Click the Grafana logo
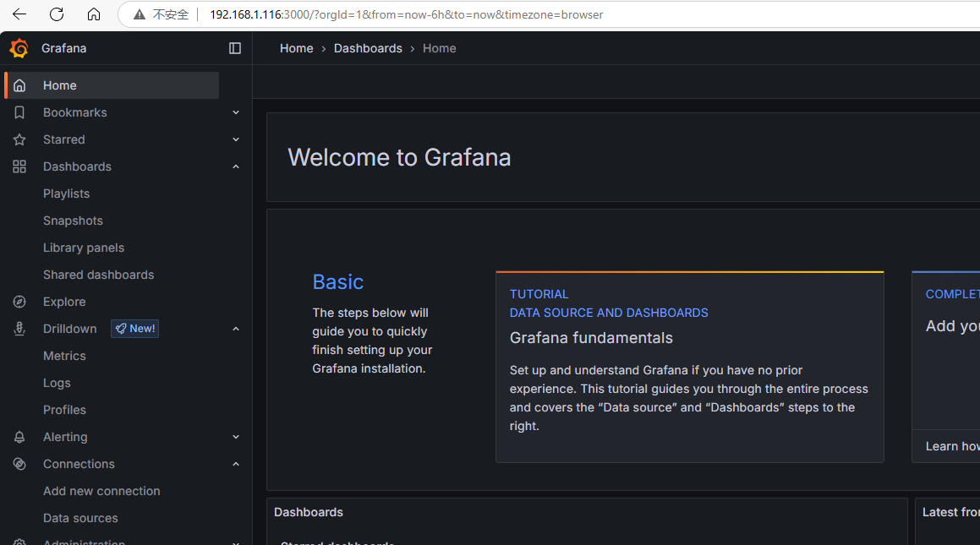This screenshot has width=980, height=545. pos(18,48)
